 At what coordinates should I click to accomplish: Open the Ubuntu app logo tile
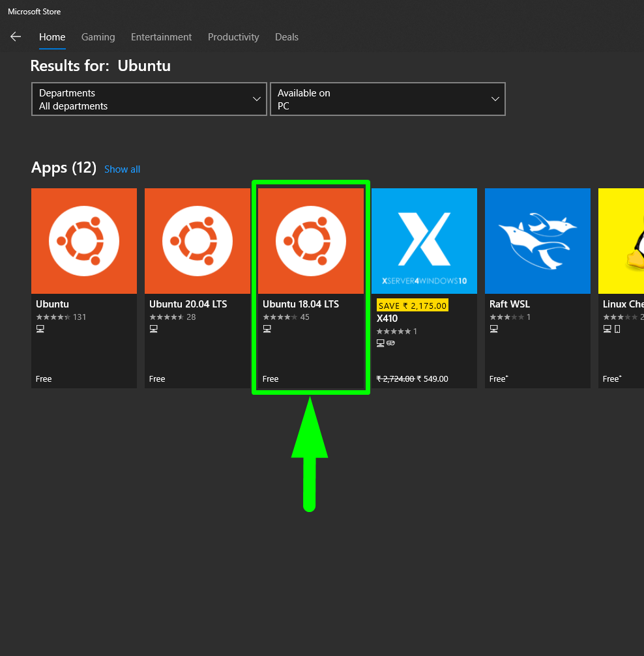[83, 241]
